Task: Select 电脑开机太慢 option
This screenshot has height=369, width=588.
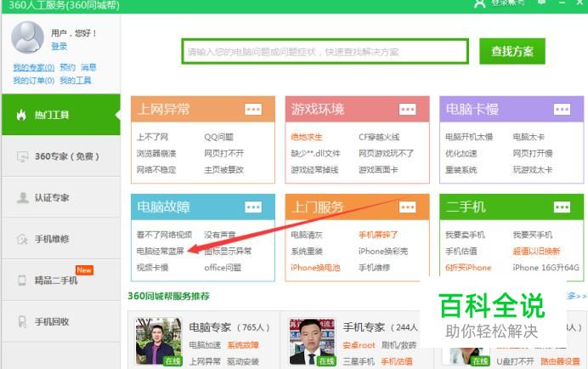Action: (x=469, y=137)
